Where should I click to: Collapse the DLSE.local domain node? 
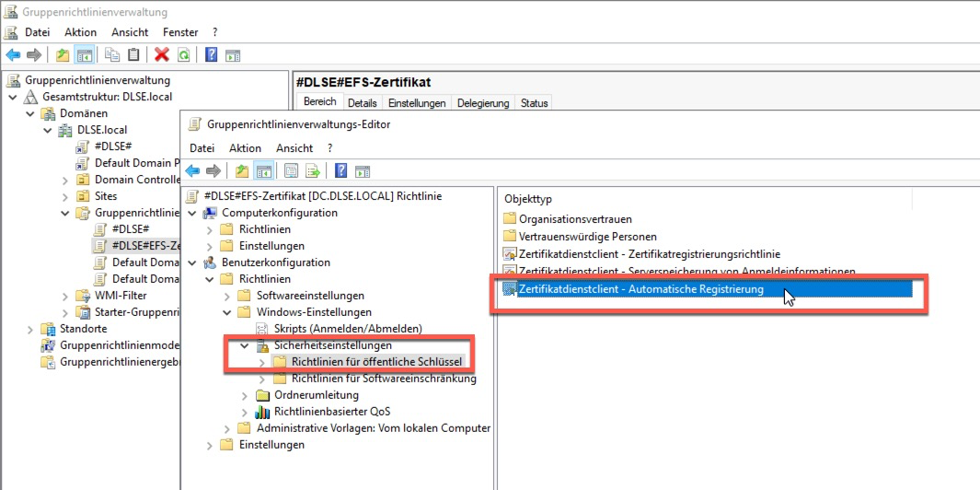48,130
